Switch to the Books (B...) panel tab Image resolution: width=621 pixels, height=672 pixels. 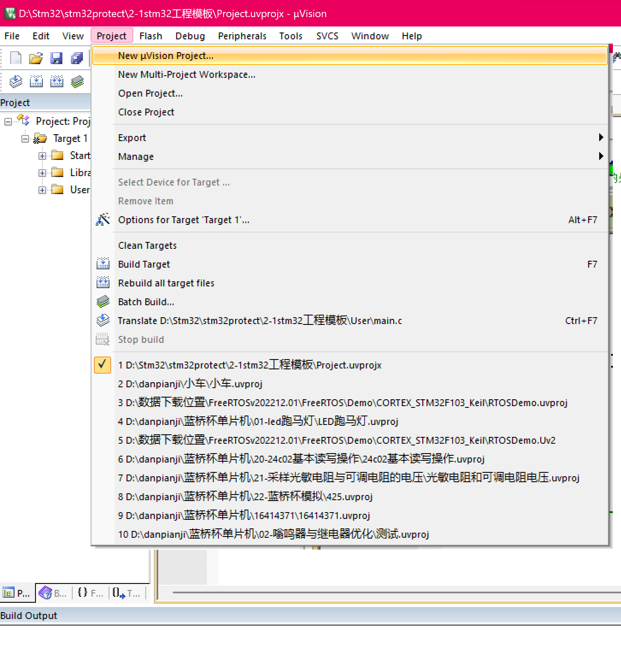point(53,593)
